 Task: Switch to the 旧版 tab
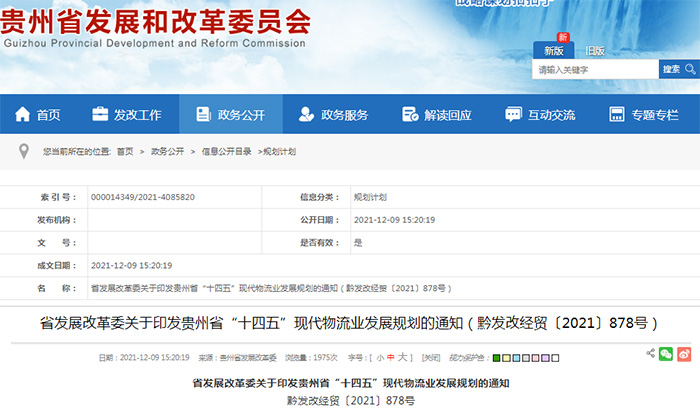(x=595, y=51)
